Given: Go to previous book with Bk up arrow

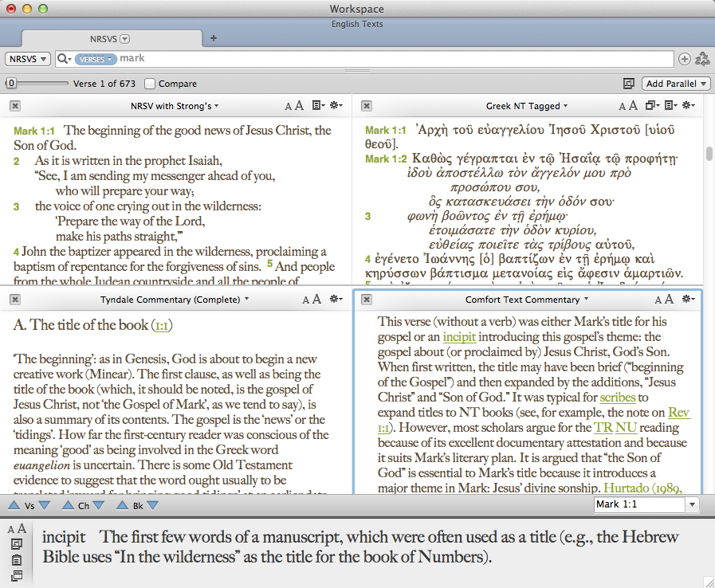Looking at the screenshot, I should [x=122, y=505].
